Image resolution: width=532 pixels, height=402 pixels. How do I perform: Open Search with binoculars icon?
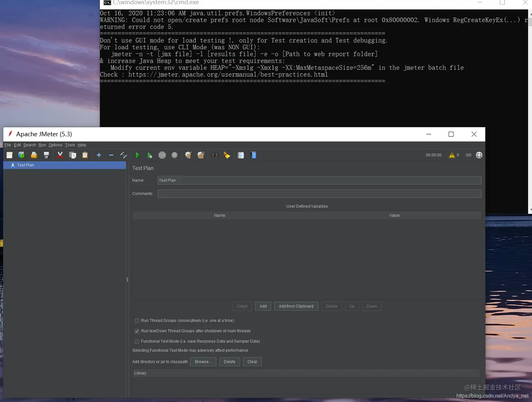click(x=215, y=155)
